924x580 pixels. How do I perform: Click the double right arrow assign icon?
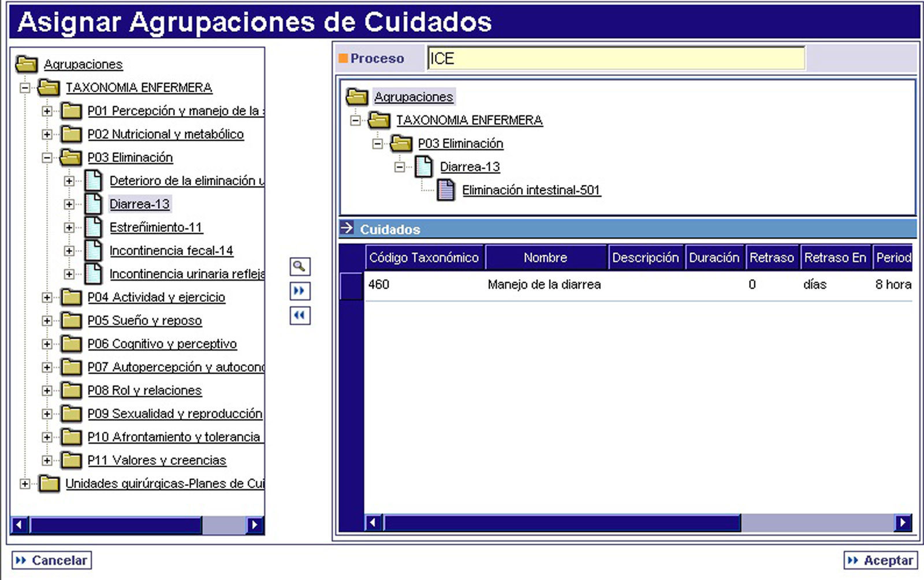tap(299, 291)
